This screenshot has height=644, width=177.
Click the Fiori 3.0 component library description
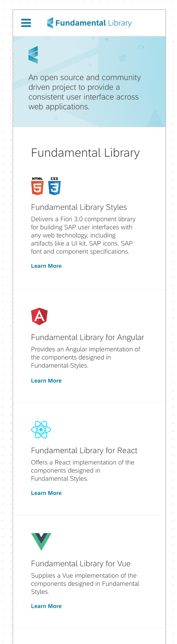pyautogui.click(x=83, y=235)
